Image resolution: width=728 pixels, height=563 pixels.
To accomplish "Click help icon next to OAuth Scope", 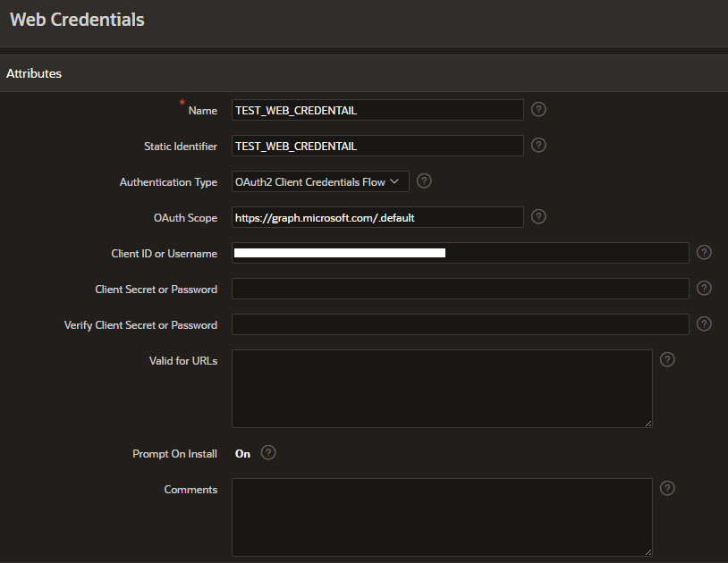I will pos(538,216).
